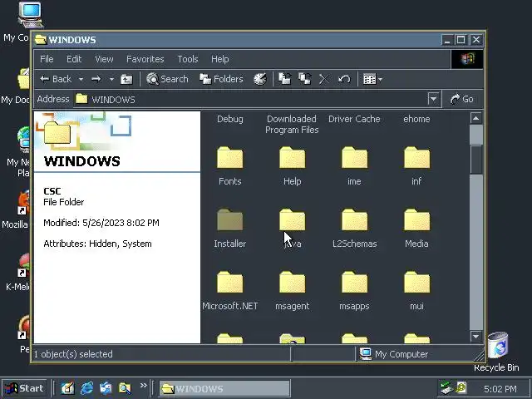Click the first Quick Launch notepad icon
Screen dimensions: 532x399
(67, 388)
